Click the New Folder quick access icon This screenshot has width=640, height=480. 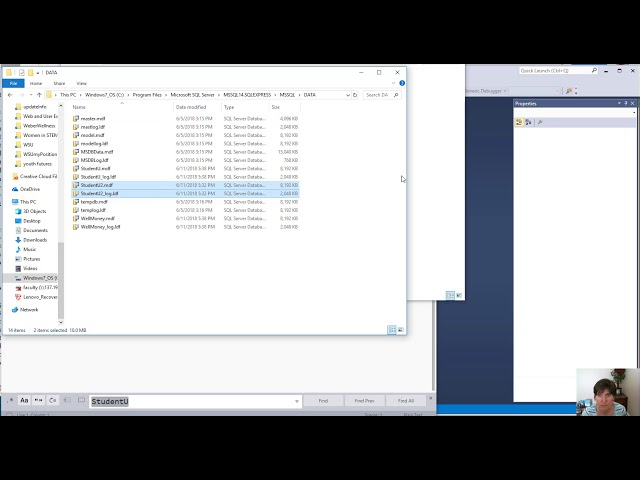[x=30, y=73]
